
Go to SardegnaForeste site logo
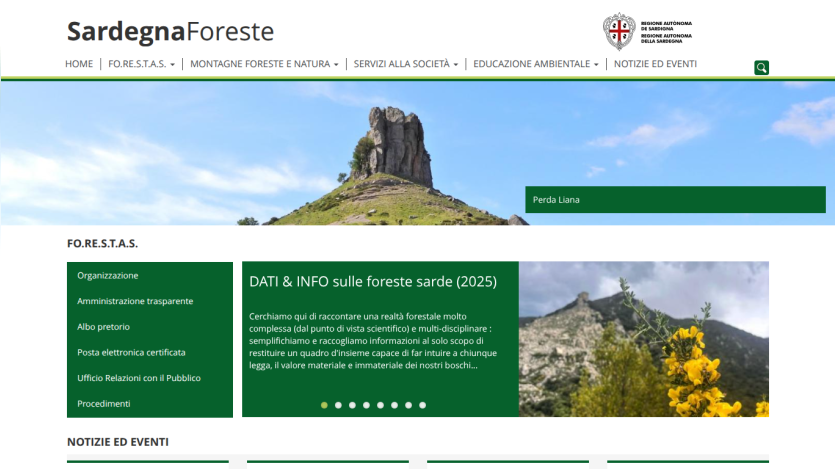pyautogui.click(x=170, y=31)
